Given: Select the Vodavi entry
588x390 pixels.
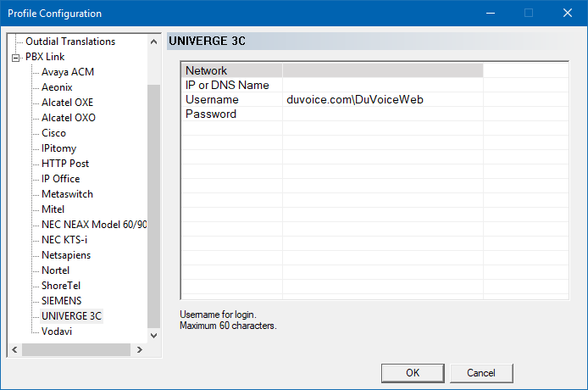Looking at the screenshot, I should click(x=57, y=331).
